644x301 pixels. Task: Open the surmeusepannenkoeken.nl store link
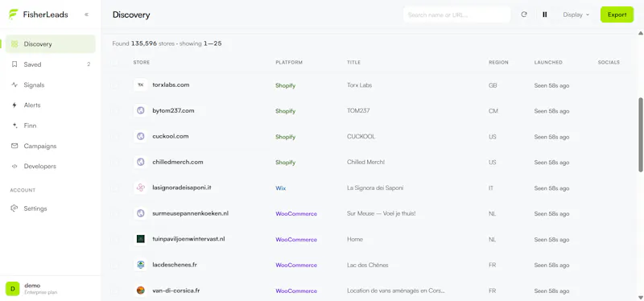(191, 213)
